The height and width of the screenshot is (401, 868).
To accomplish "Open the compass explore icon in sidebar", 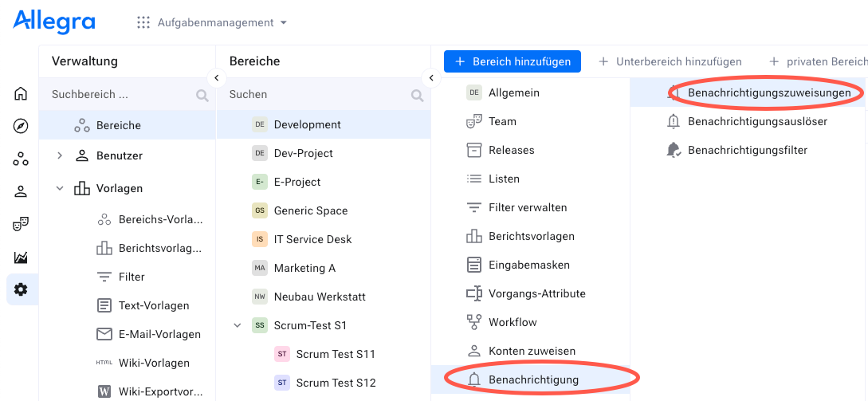I will (x=21, y=126).
